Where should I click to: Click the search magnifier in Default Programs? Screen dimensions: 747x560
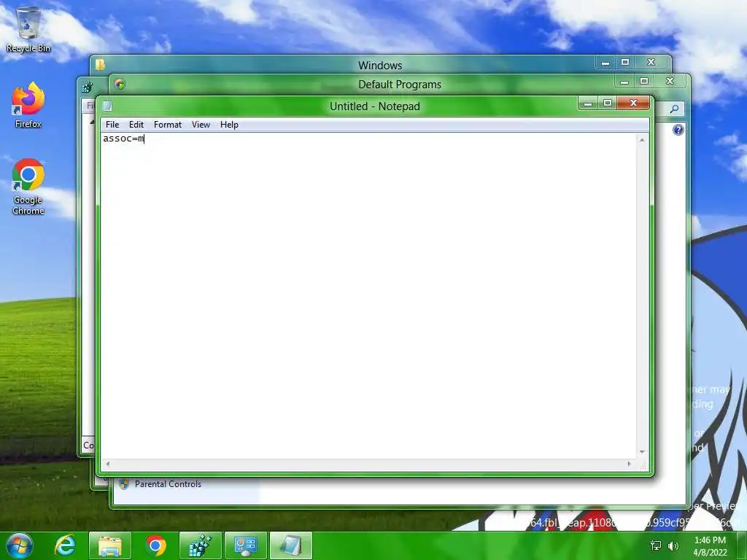[674, 109]
